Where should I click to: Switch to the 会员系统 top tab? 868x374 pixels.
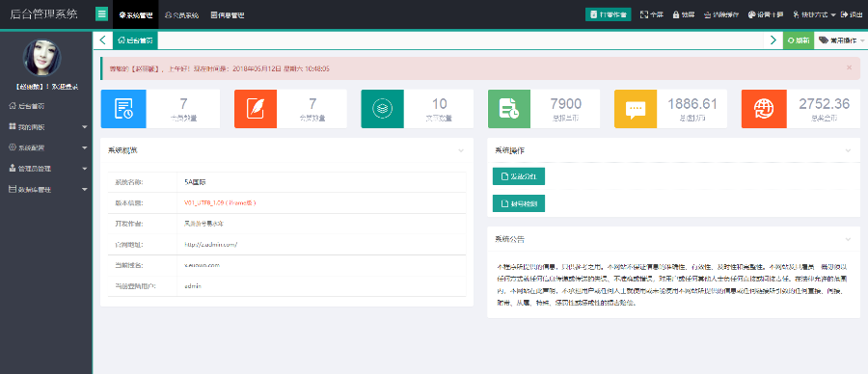[181, 15]
